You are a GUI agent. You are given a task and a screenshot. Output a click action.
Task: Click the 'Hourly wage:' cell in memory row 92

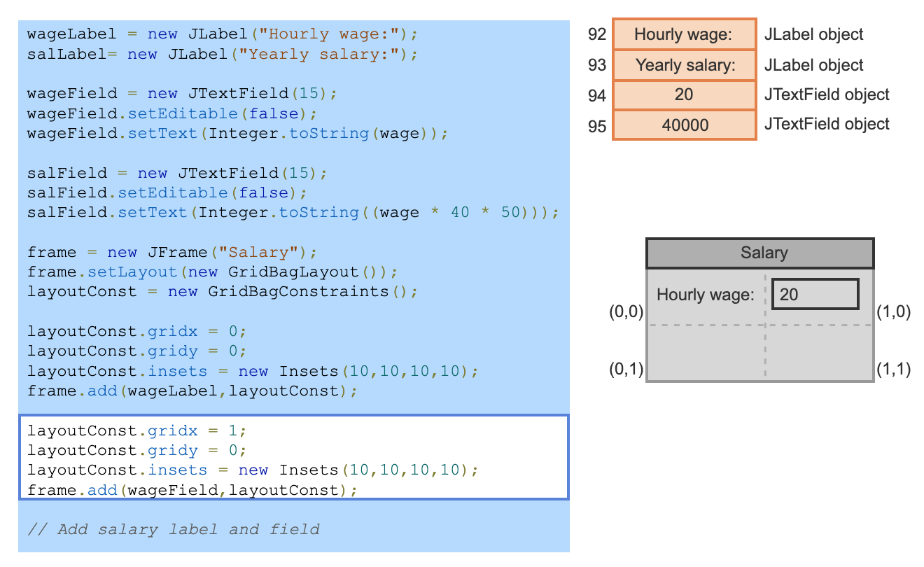click(x=684, y=34)
